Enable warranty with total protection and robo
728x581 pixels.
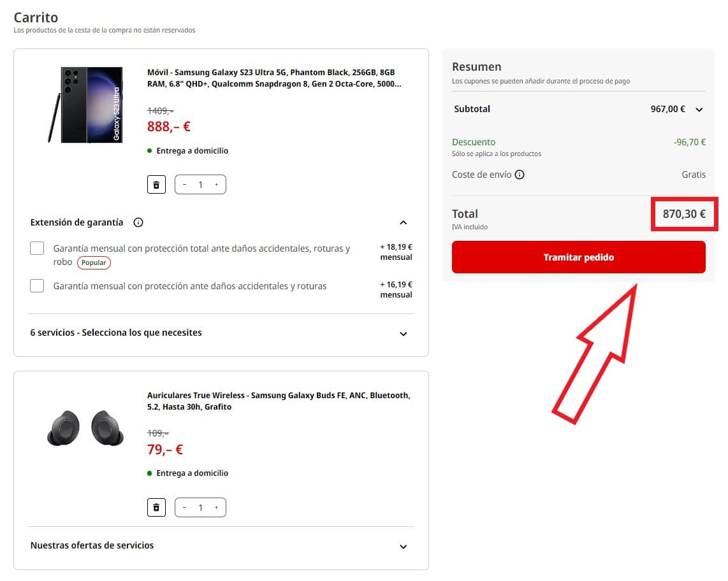coord(37,248)
